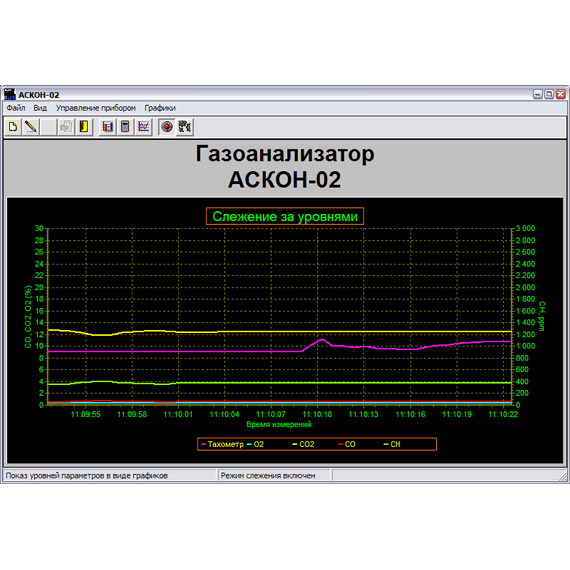Screen dimensions: 570x570
Task: Click the checkered flag toolbar icon
Action: click(x=185, y=127)
